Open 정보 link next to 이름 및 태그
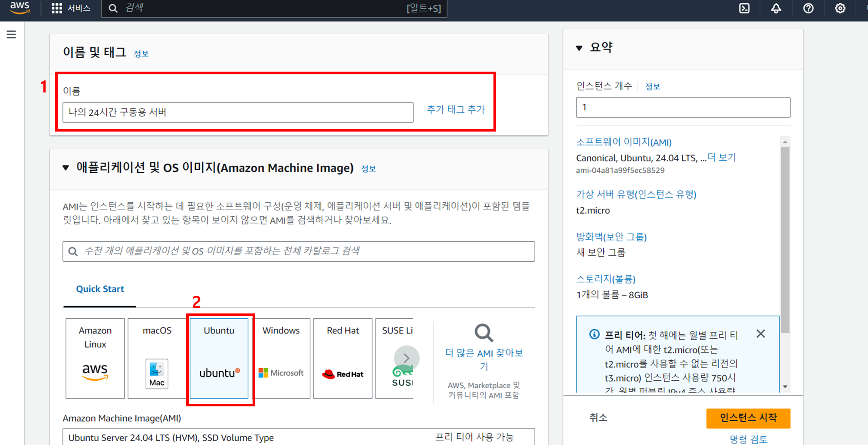Viewport: 868px width, 445px height. click(141, 54)
